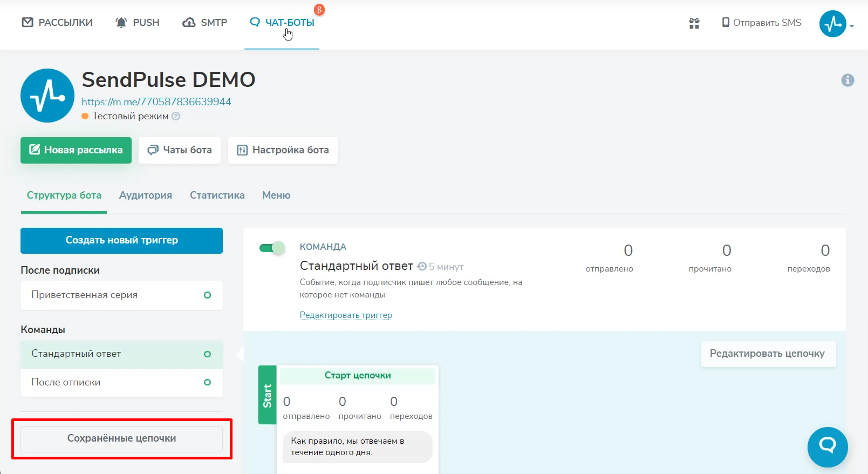
Task: Click the Тестовый режим help icon
Action: click(x=176, y=116)
